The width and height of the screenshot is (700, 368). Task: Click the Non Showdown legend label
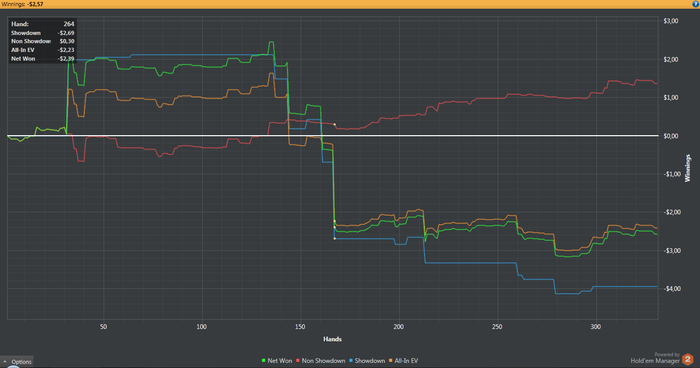323,360
